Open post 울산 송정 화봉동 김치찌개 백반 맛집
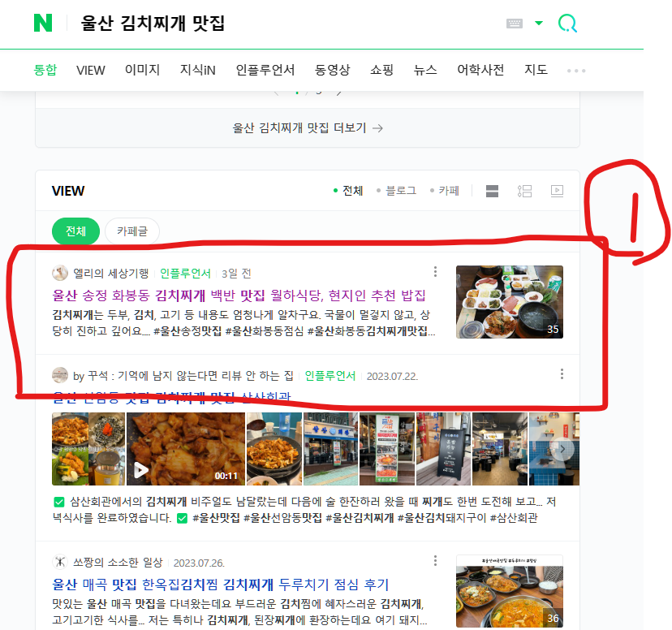The height and width of the screenshot is (630, 672). 239,296
